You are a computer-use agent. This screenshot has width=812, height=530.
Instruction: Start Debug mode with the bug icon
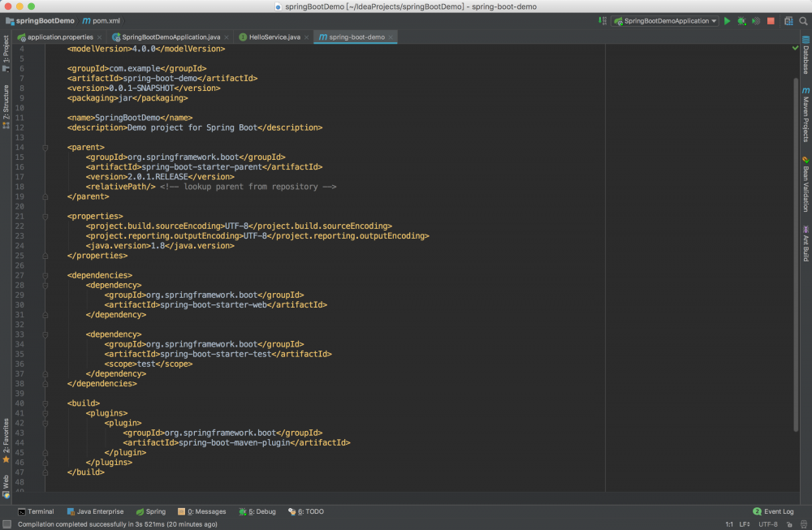tap(741, 20)
